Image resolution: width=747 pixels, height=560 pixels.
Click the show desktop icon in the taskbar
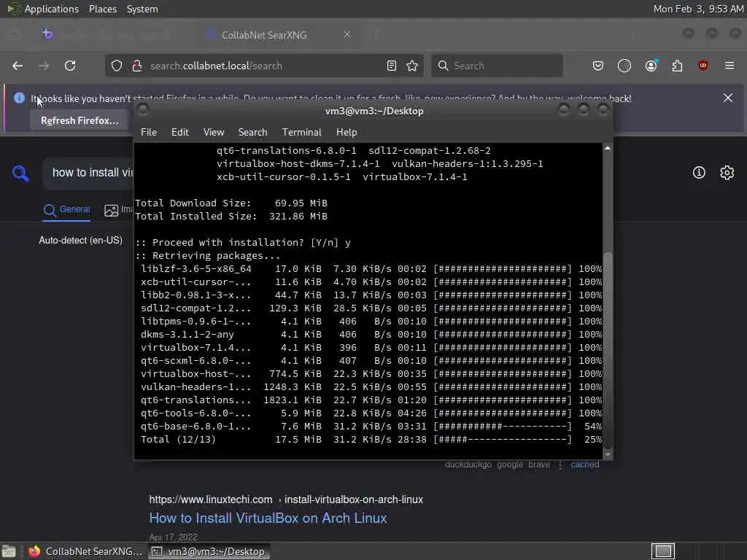pyautogui.click(x=9, y=551)
